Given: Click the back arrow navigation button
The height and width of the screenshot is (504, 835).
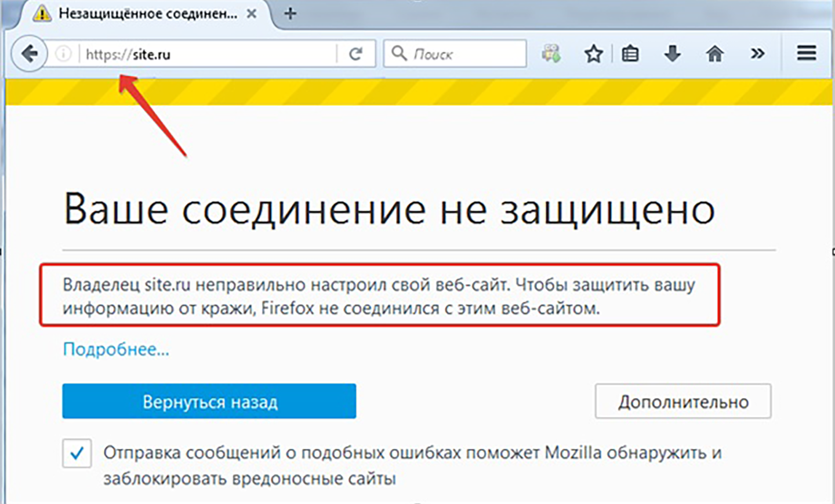Looking at the screenshot, I should (x=29, y=54).
